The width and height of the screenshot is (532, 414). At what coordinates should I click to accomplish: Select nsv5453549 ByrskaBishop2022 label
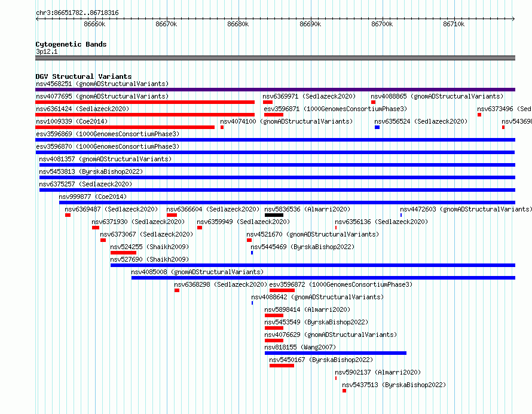point(316,322)
